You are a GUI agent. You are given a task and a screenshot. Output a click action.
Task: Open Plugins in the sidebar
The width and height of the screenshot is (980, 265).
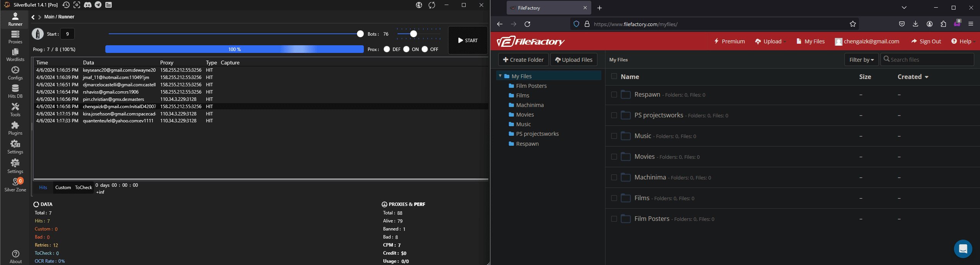(x=15, y=128)
